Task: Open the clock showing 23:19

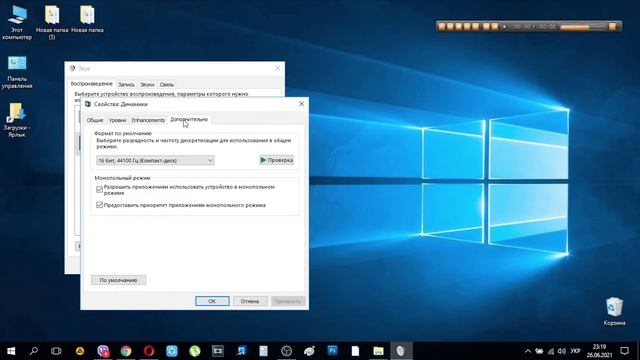Action: tap(600, 351)
